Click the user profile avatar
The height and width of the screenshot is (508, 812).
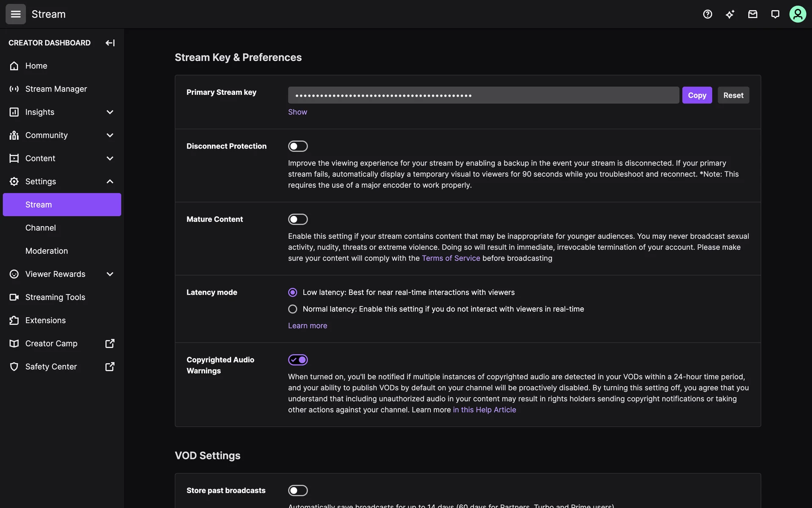pyautogui.click(x=798, y=14)
